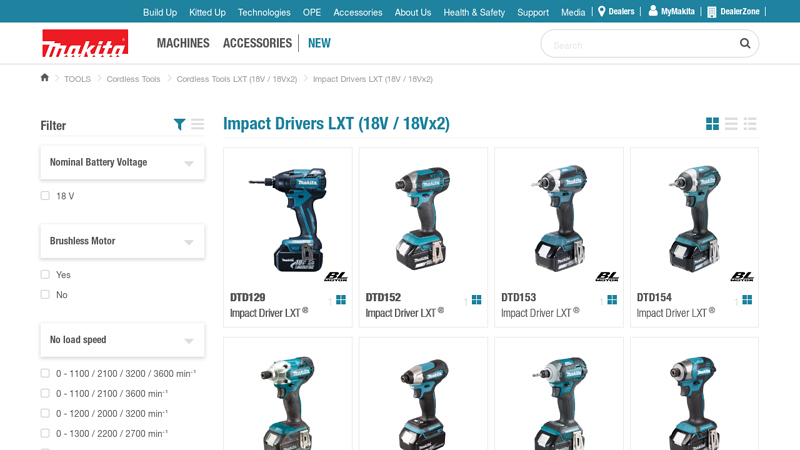The image size is (800, 450).
Task: Click the BL Motor badge on DTD154
Action: [742, 277]
